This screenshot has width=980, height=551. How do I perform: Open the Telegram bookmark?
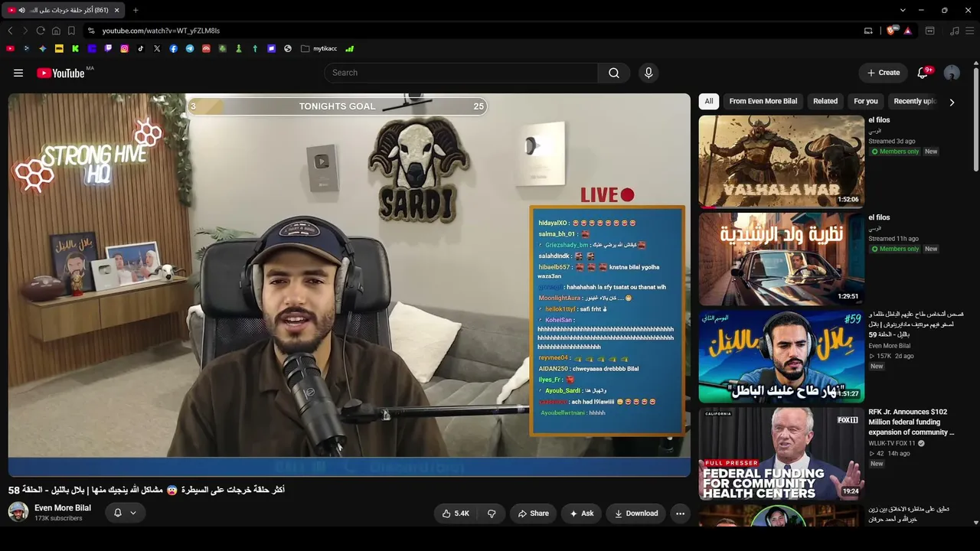190,48
